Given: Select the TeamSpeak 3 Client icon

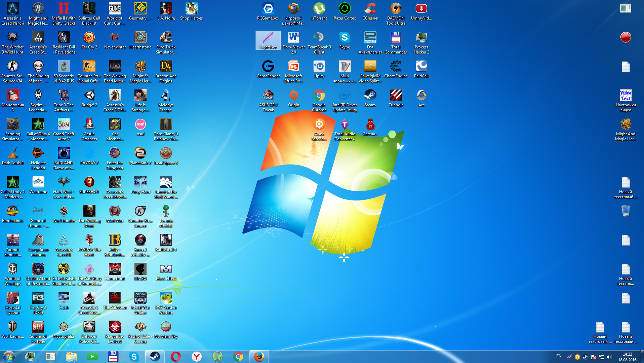Looking at the screenshot, I should [x=319, y=43].
